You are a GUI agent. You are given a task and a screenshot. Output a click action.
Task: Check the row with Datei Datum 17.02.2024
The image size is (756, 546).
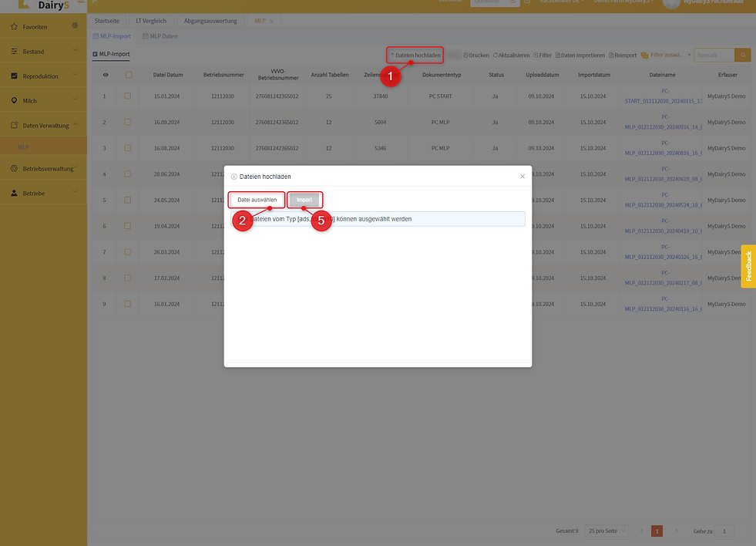128,278
